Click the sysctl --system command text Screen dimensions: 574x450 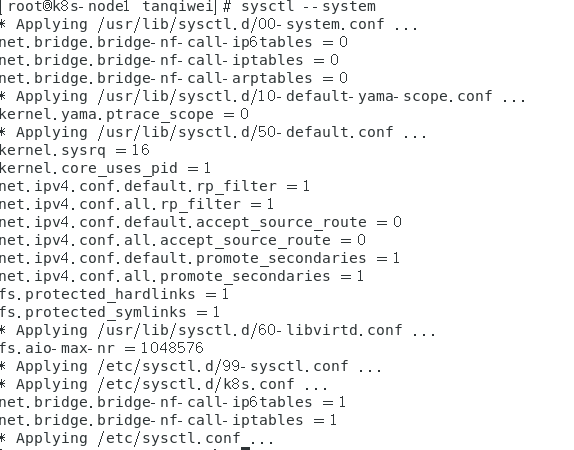click(x=308, y=7)
